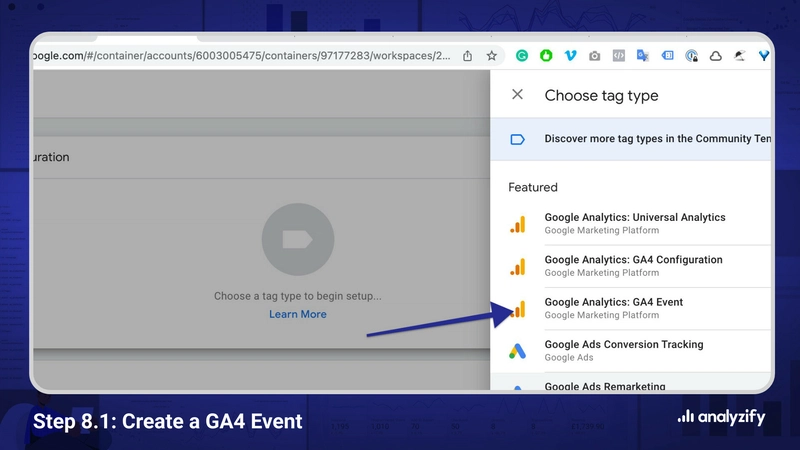Click the browser address bar URL
800x450 pixels.
pyautogui.click(x=240, y=56)
